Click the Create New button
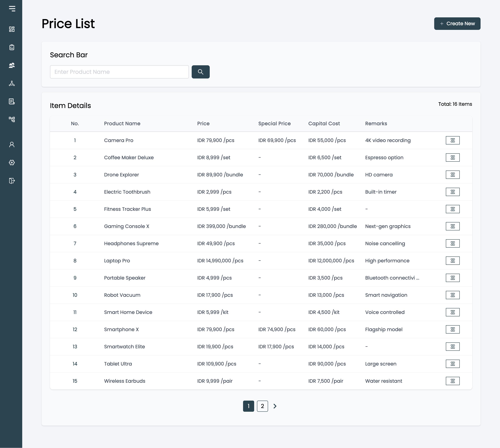The height and width of the screenshot is (448, 500). pos(457,24)
